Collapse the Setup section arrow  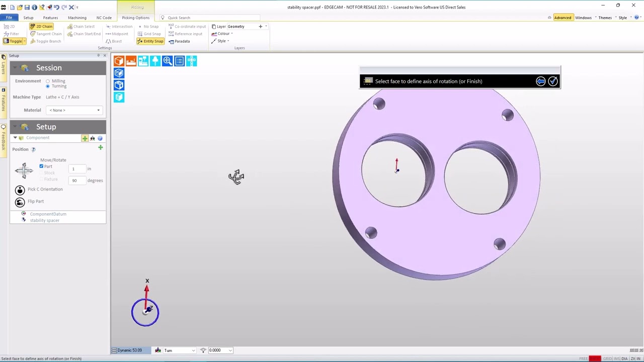15,127
